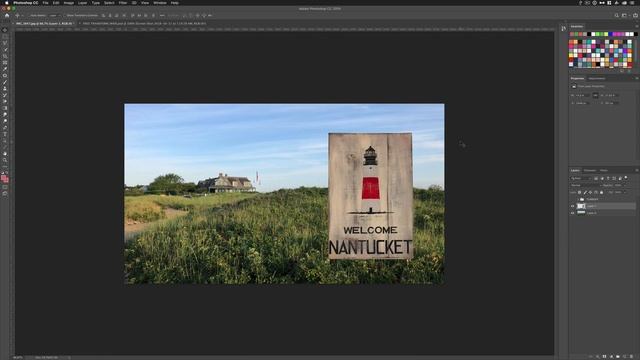Switch to the Paths tab
640x360 pixels.
click(604, 170)
